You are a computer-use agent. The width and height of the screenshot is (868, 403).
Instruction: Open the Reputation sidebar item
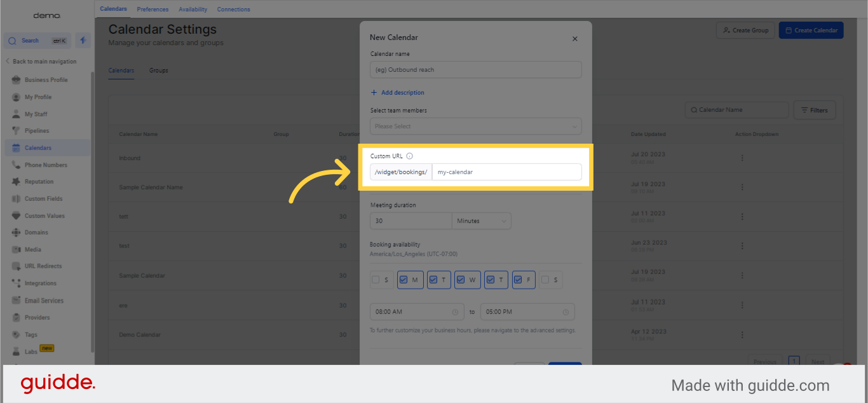[x=39, y=182]
